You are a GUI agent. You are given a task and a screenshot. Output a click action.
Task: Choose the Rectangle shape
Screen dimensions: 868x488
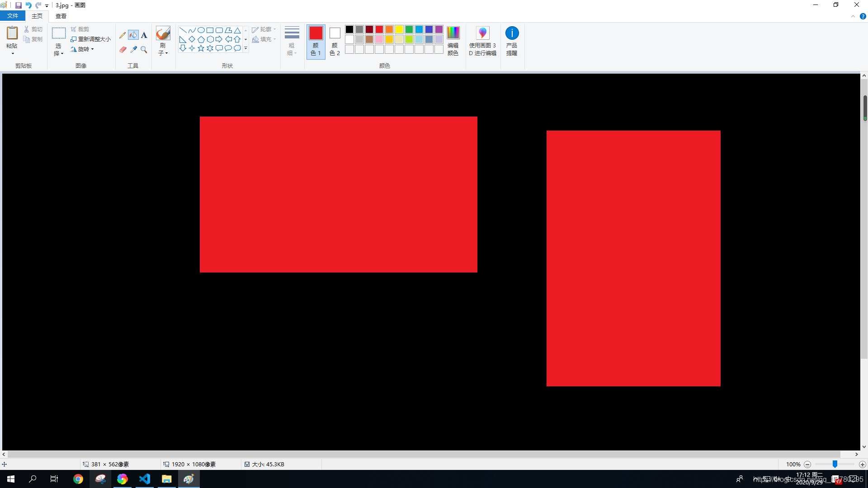pos(210,30)
